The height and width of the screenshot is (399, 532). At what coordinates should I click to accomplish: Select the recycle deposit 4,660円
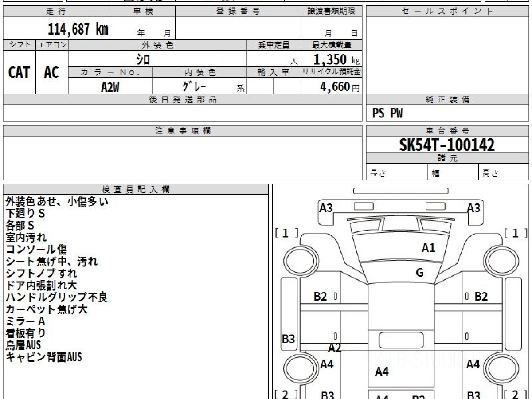click(340, 87)
